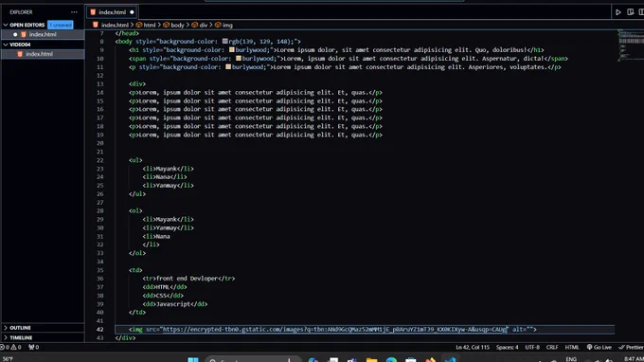
Task: Change language mode via HTML status item
Action: (572, 347)
